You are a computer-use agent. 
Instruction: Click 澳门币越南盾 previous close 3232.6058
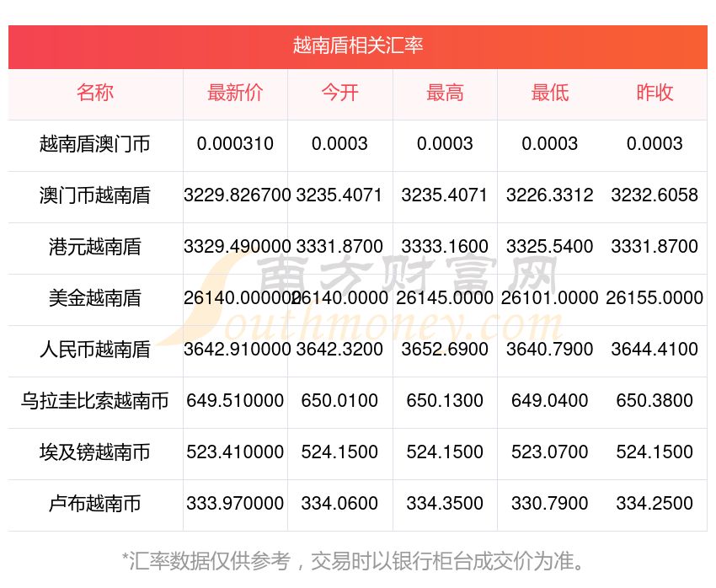coord(655,195)
